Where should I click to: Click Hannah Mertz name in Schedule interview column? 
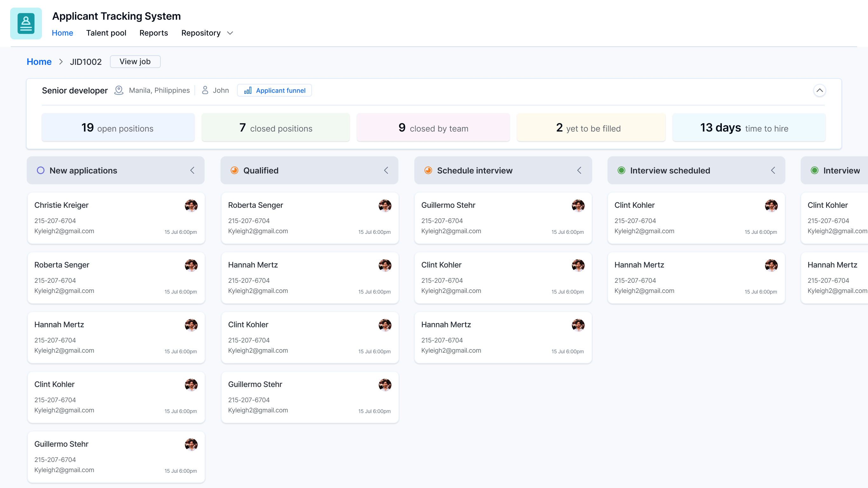tap(446, 325)
